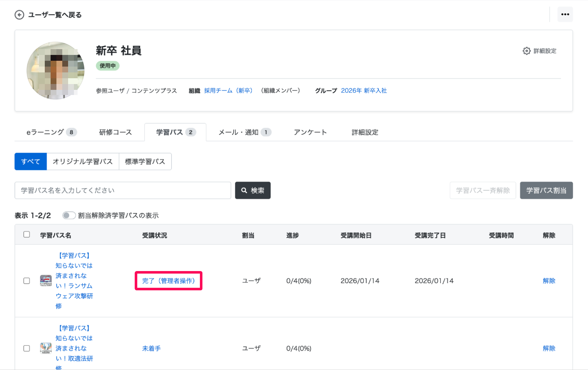The width and height of the screenshot is (588, 370).
Task: Click the 受講時間 column header
Action: pyautogui.click(x=501, y=235)
